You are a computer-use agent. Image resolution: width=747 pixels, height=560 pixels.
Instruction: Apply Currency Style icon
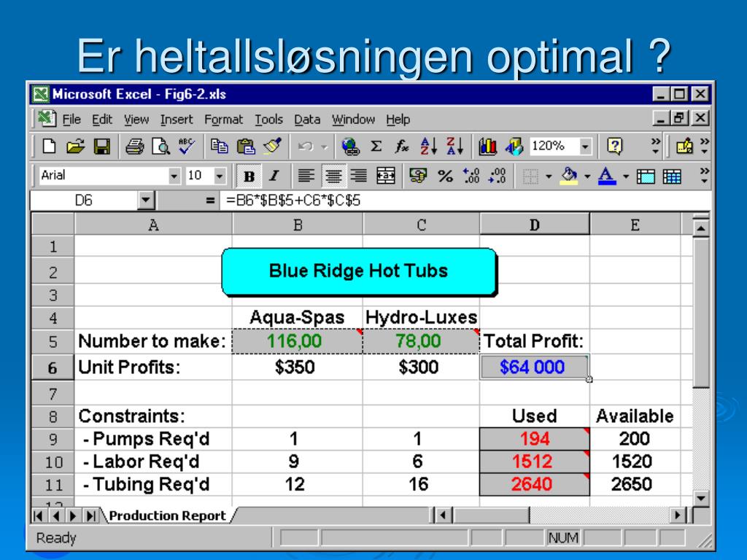tap(418, 176)
